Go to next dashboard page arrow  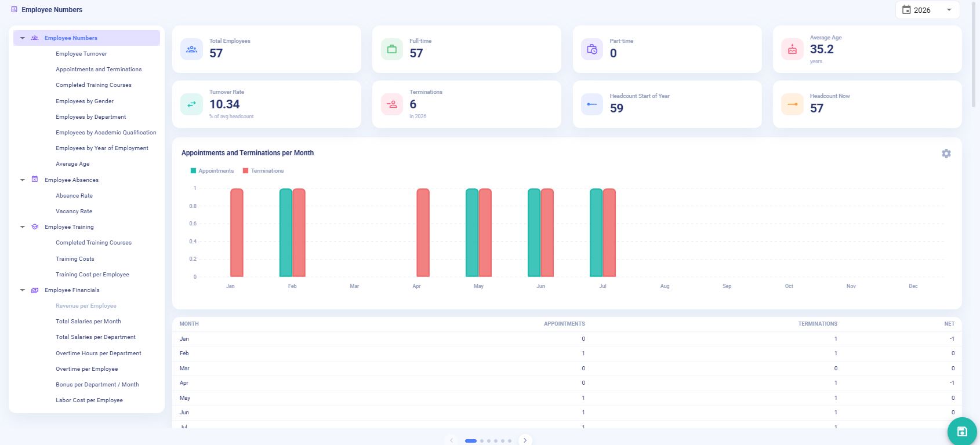(x=525, y=440)
